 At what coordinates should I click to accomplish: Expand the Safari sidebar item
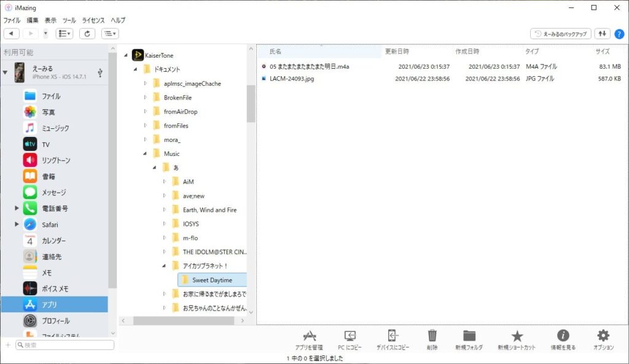17,225
